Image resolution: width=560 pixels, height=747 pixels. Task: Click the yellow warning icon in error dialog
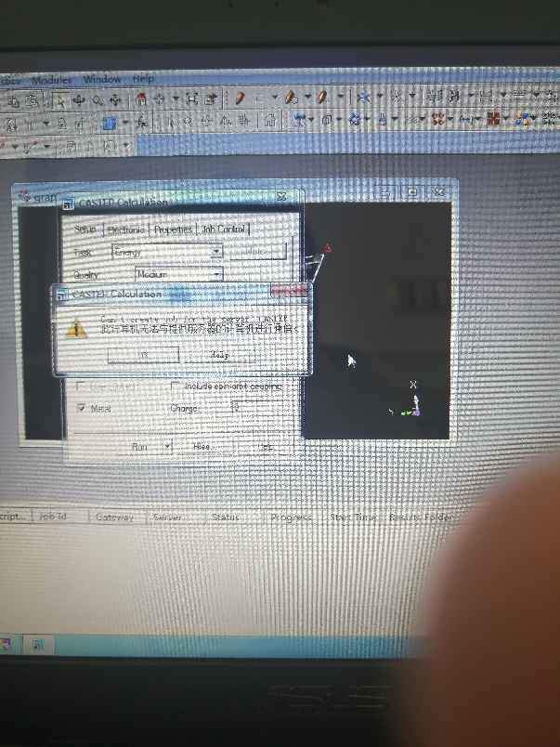point(76,330)
